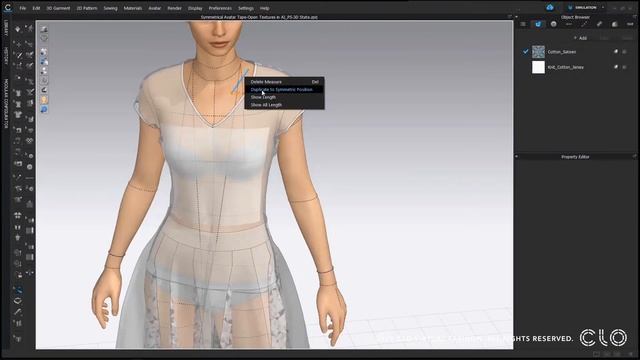This screenshot has height=360, width=640.
Task: Click the first small icon right of Knit_Cotton_Jersey
Action: (x=616, y=67)
